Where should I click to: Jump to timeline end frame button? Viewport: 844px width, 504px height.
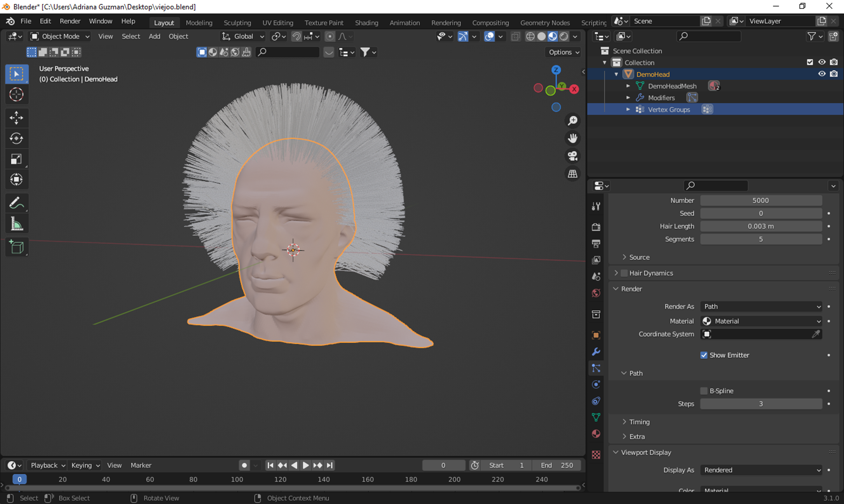330,465
